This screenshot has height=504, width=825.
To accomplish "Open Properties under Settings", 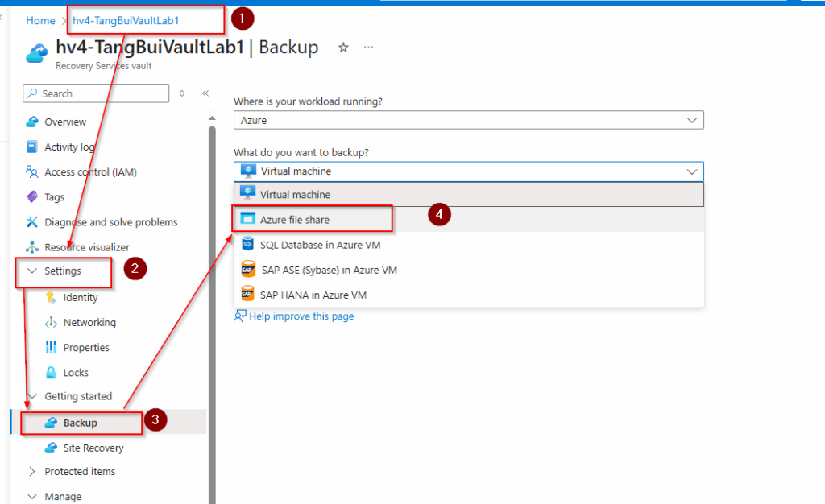I will coord(86,347).
